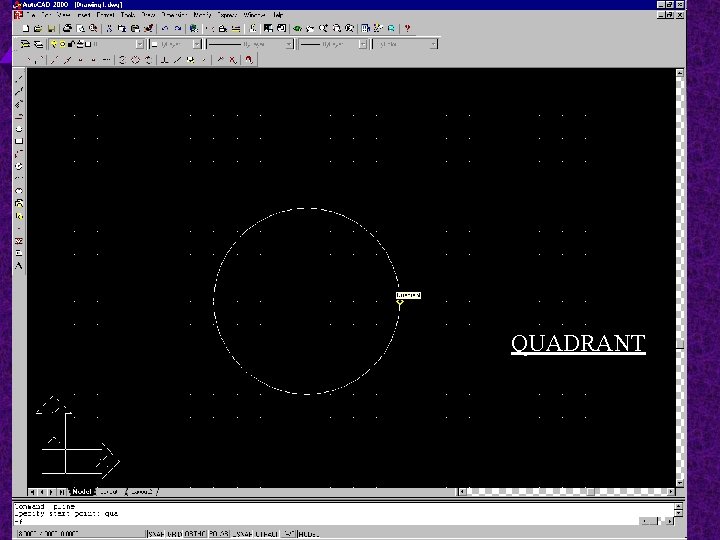The image size is (720, 540).
Task: Toggle SNAP mode in status bar
Action: pyautogui.click(x=157, y=534)
